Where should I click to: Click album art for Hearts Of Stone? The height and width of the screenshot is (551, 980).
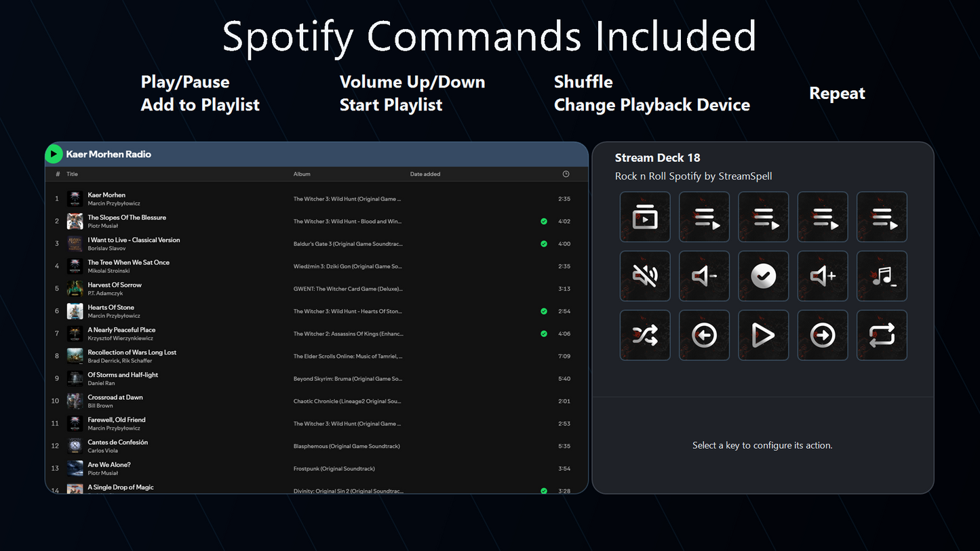pos(75,311)
